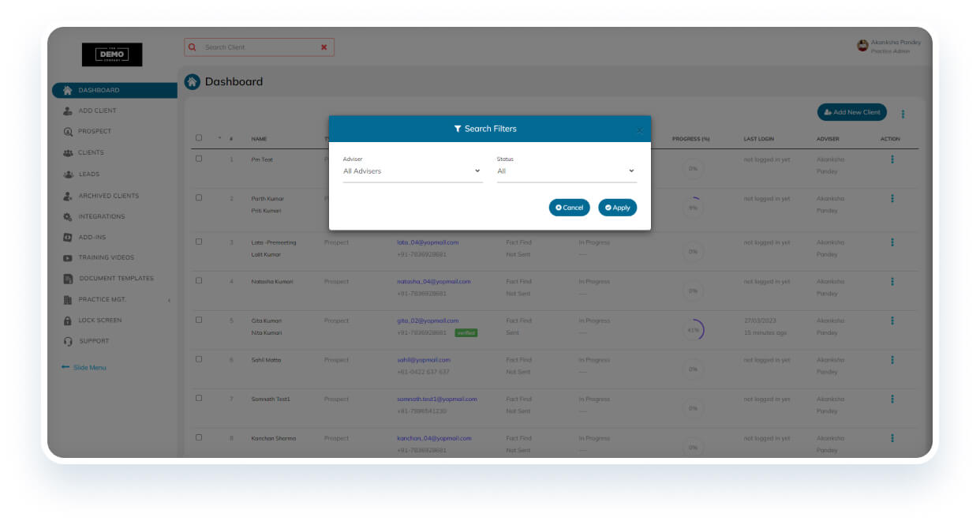Image resolution: width=980 pixels, height=525 pixels.
Task: Clear search with the red X icon
Action: click(324, 47)
